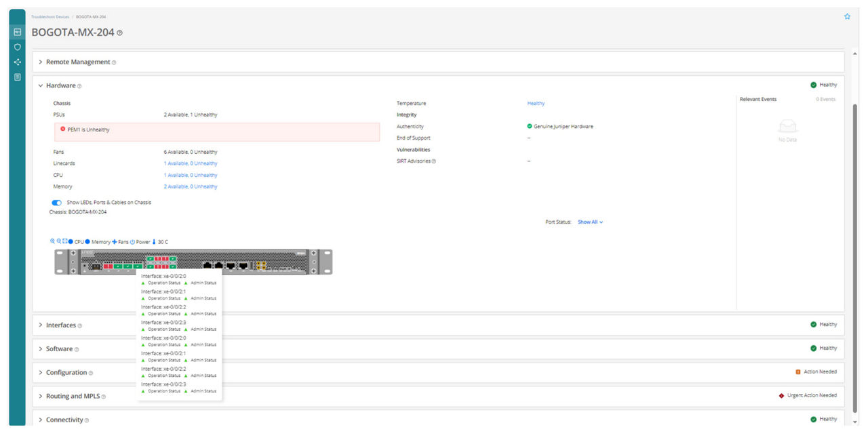This screenshot has width=868, height=444.
Task: Select the zoom-out icon above the chassis view
Action: click(x=59, y=241)
